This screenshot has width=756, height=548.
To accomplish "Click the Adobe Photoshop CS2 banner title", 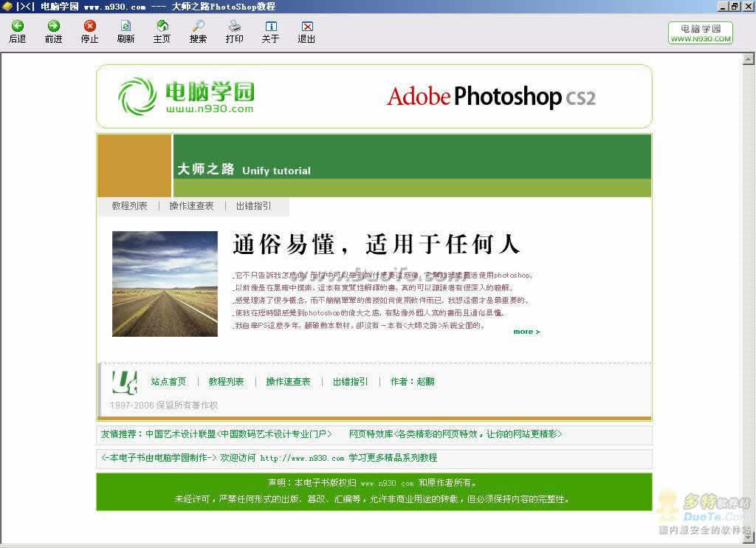I will tap(491, 97).
